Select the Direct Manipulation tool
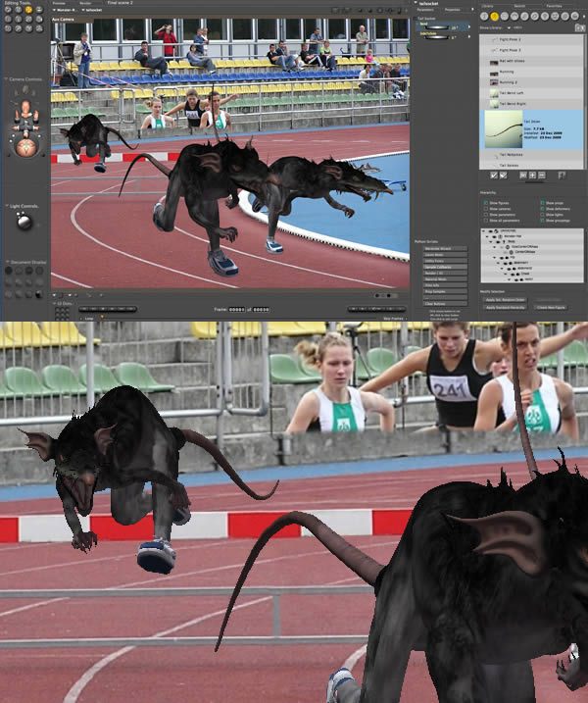 pos(39,28)
